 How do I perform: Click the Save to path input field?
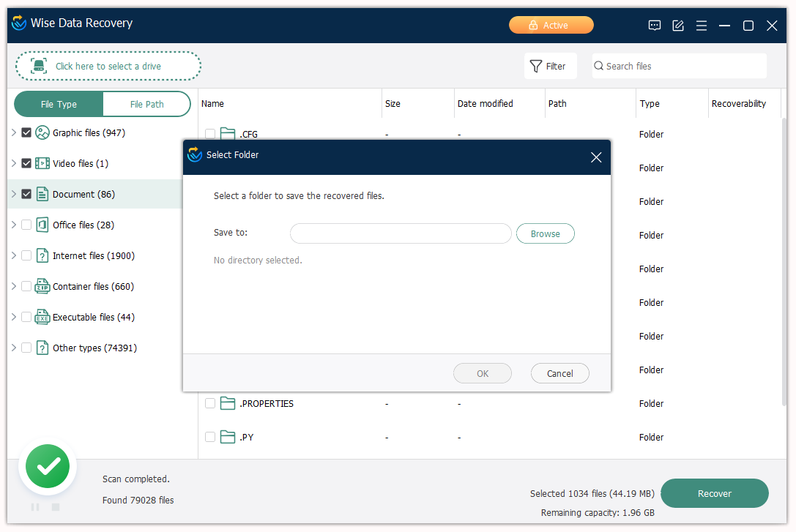click(401, 234)
